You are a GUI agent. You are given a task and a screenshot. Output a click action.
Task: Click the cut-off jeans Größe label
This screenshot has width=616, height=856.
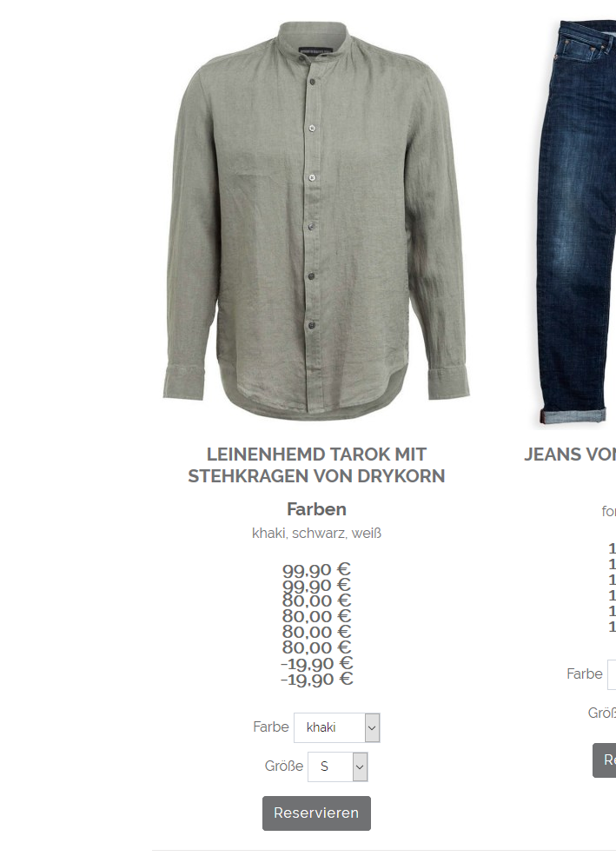click(602, 713)
